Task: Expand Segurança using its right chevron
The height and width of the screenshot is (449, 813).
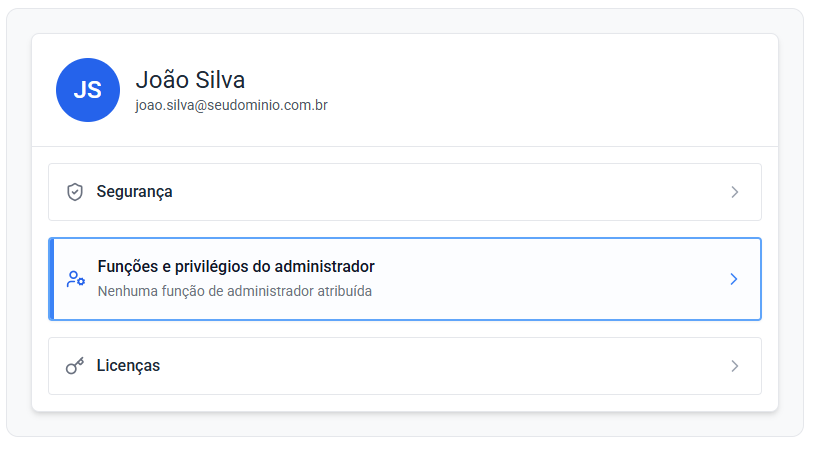Action: pos(734,192)
